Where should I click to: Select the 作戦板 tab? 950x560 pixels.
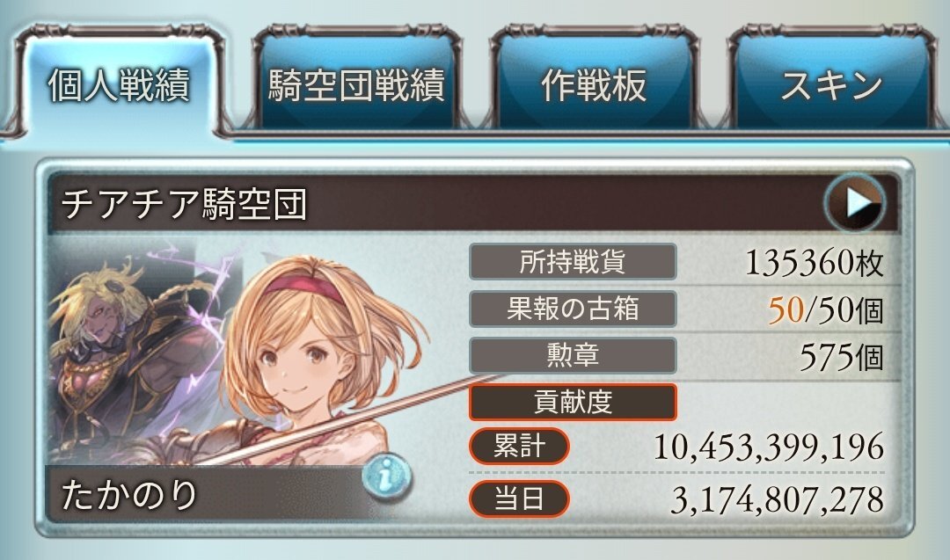(594, 82)
